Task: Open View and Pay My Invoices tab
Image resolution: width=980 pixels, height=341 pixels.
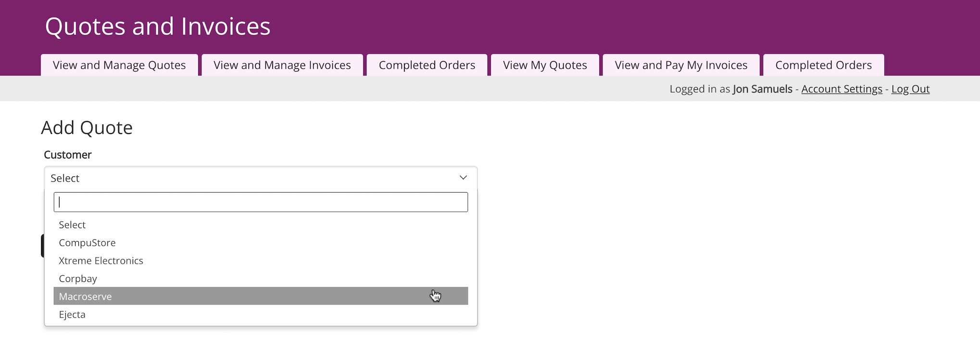Action: pyautogui.click(x=681, y=65)
